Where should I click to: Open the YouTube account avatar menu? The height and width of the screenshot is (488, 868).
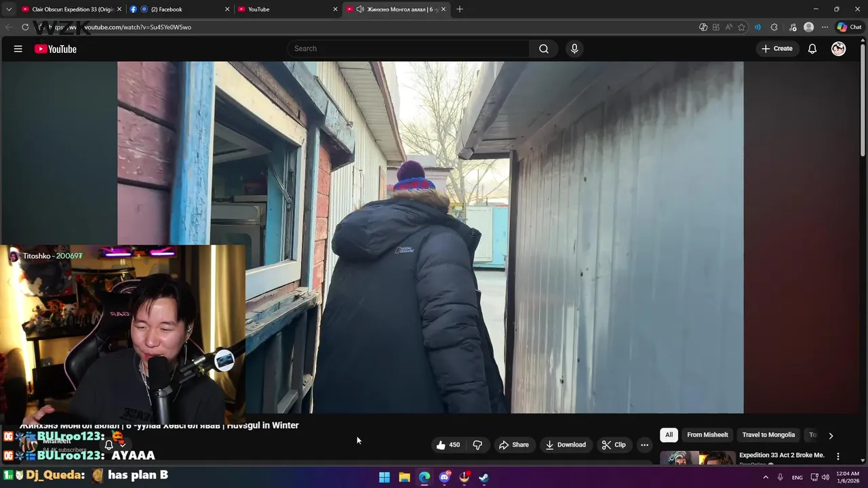[x=839, y=49]
